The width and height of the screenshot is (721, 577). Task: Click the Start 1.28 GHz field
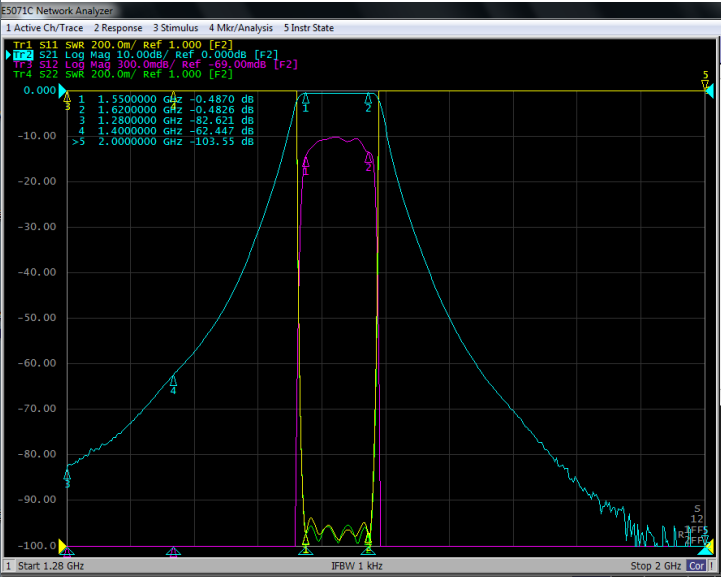pos(51,566)
